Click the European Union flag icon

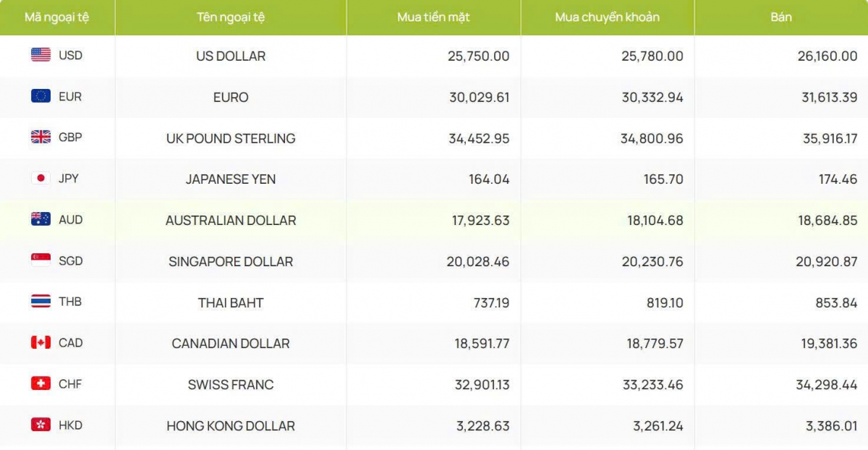pyautogui.click(x=41, y=96)
